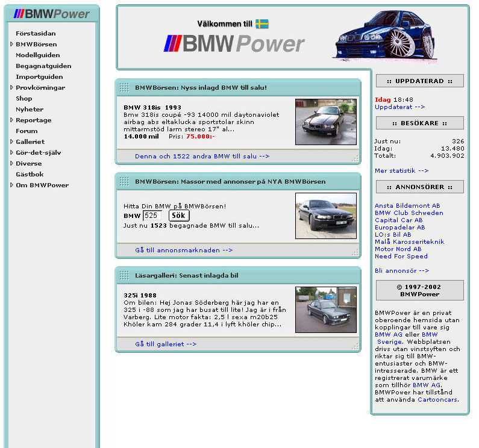
Task: Click the Cartooncars link in footer text
Action: pyautogui.click(x=437, y=400)
